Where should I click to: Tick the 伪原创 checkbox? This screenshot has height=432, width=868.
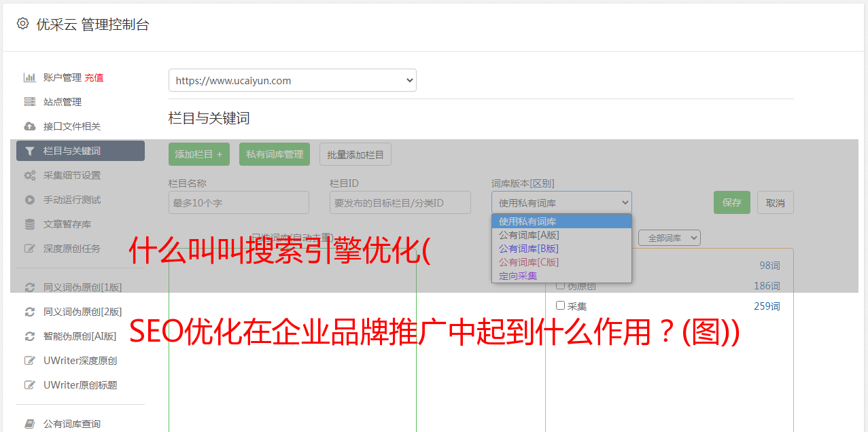point(561,285)
